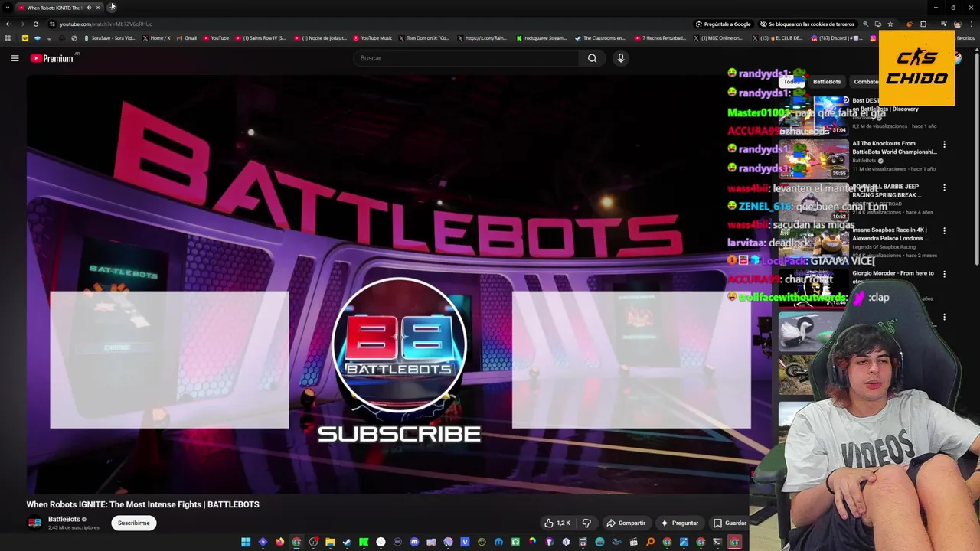The image size is (980, 551).
Task: Like the video with thumbs up
Action: (x=557, y=523)
